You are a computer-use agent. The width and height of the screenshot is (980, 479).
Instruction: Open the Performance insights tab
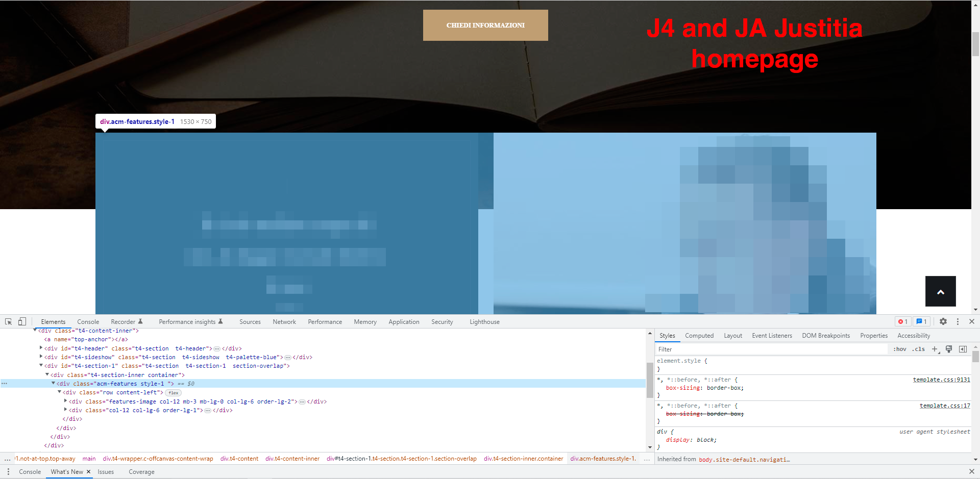pos(191,322)
